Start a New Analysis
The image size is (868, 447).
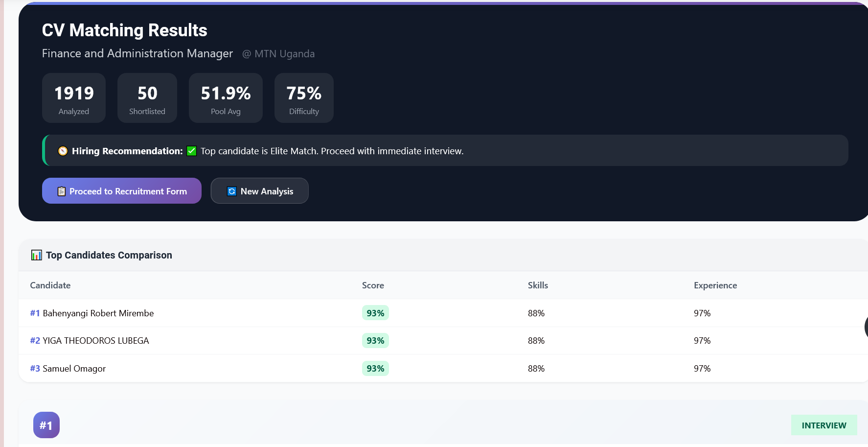click(x=259, y=191)
